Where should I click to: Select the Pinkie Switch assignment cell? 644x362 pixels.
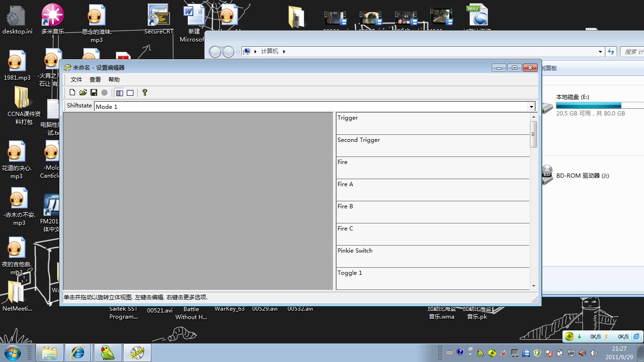point(433,256)
